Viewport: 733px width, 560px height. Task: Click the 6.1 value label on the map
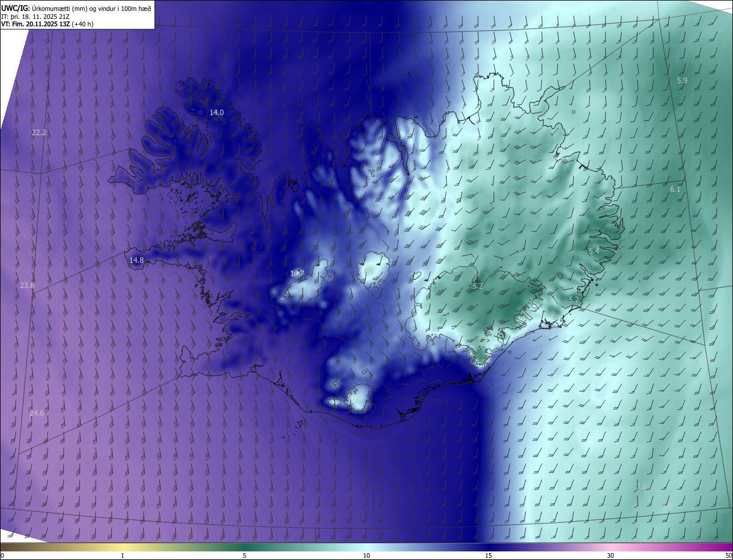pos(675,189)
